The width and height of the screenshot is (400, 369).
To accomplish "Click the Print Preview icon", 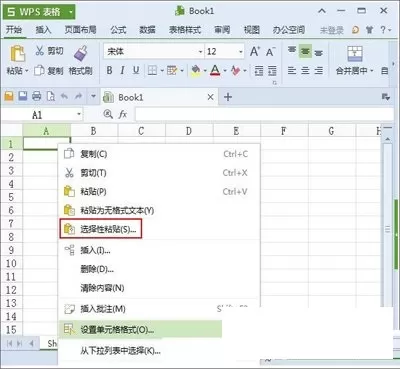I will pyautogui.click(x=51, y=96).
